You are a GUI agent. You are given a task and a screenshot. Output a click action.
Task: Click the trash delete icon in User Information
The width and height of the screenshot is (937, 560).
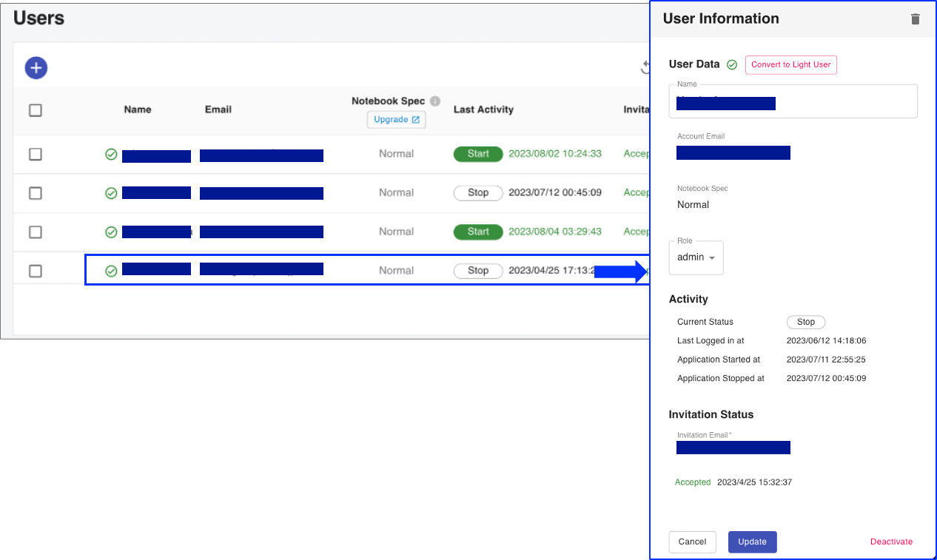916,19
